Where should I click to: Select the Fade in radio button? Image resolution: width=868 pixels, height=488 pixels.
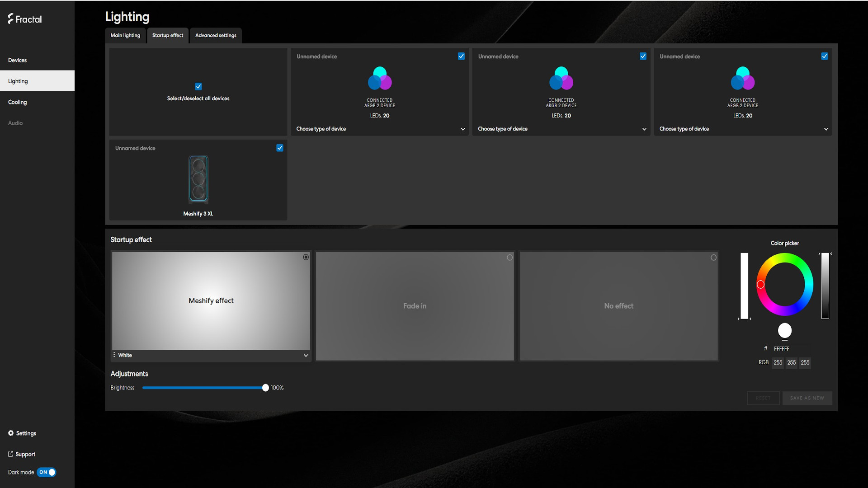point(509,258)
